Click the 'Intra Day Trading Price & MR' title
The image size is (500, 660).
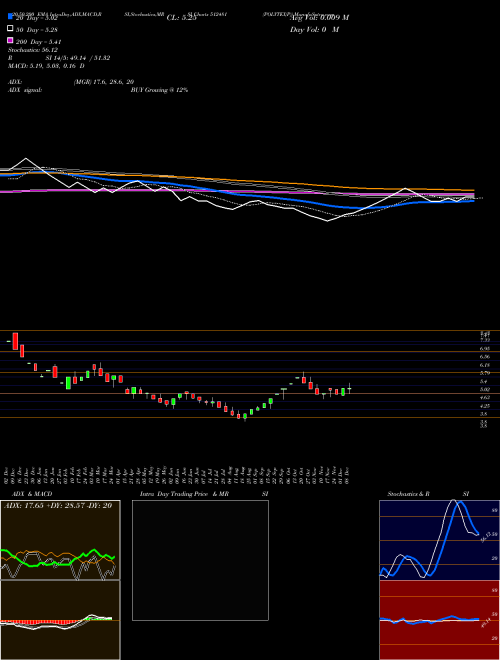(184, 494)
